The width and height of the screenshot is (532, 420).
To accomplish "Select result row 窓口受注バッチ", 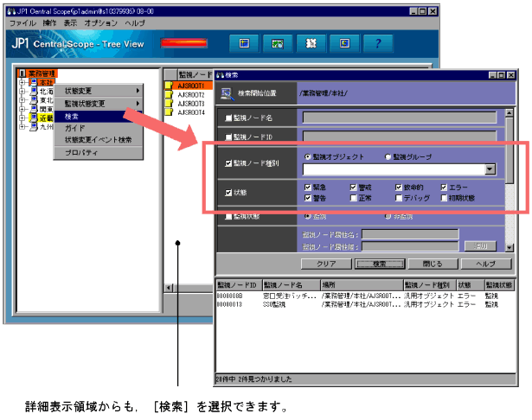I will tap(365, 296).
